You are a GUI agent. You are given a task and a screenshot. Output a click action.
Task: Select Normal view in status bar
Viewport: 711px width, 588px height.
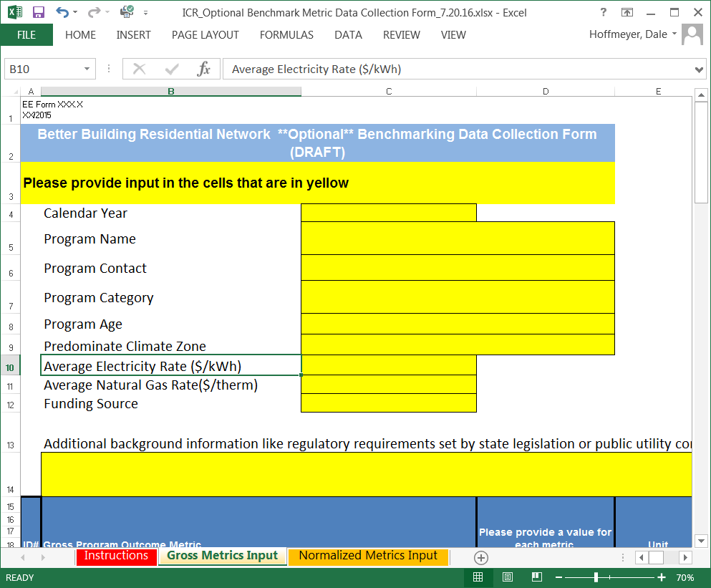(x=478, y=577)
